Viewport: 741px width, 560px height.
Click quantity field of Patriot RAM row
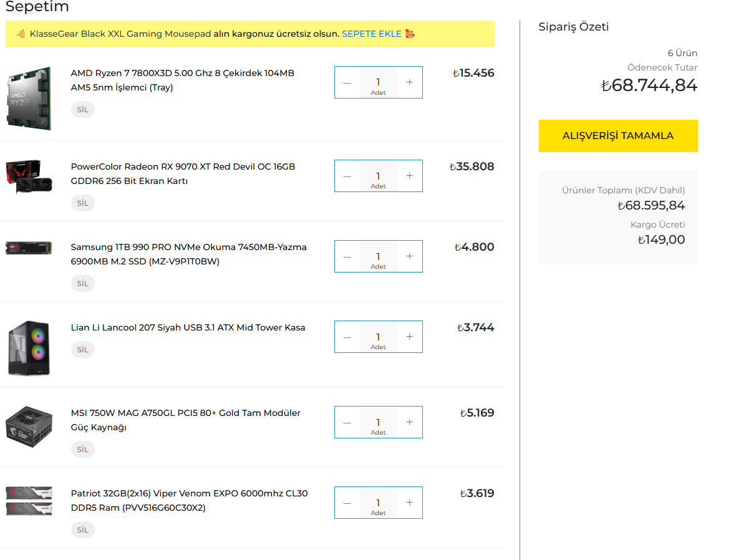[x=378, y=503]
